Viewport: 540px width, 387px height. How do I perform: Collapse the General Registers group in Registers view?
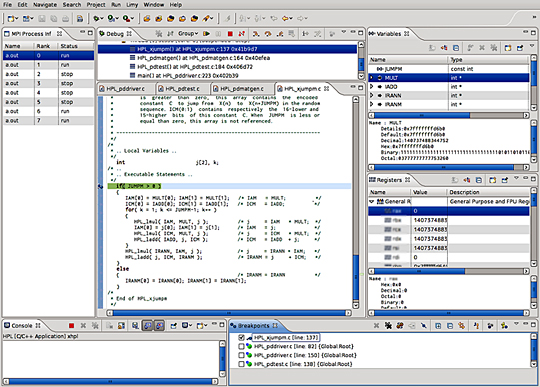tap(372, 201)
